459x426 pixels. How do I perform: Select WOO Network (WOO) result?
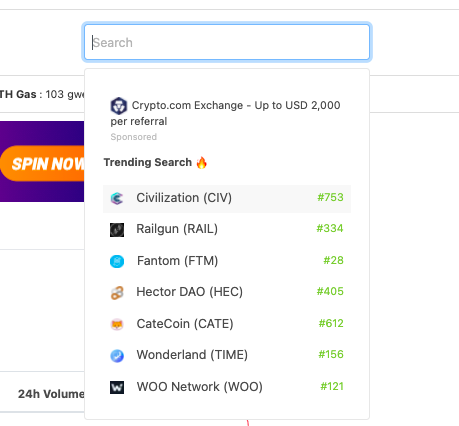pos(227,387)
